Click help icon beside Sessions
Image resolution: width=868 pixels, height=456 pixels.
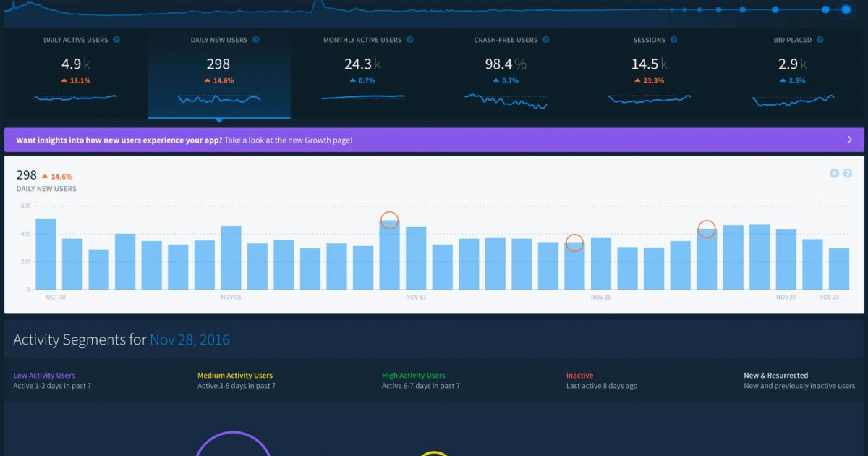[673, 40]
